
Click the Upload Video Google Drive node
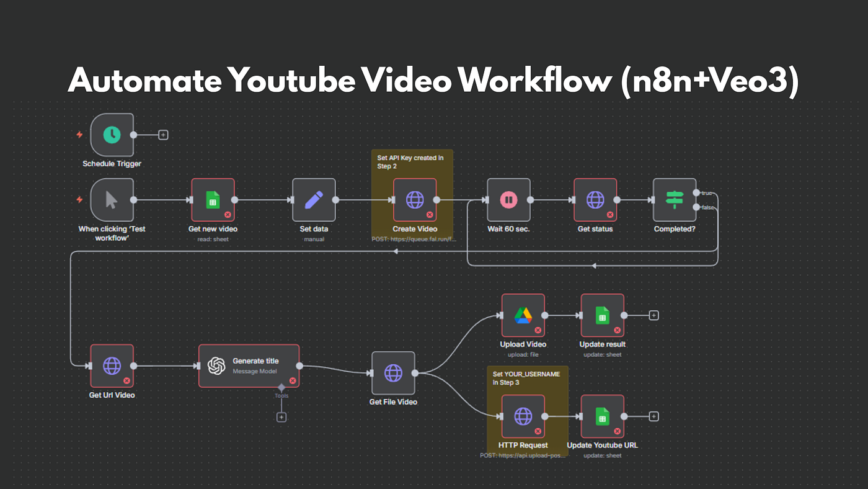click(x=523, y=315)
